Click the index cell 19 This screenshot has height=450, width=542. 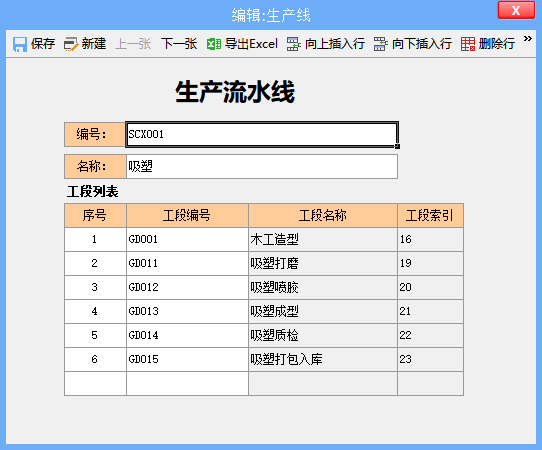pyautogui.click(x=430, y=263)
